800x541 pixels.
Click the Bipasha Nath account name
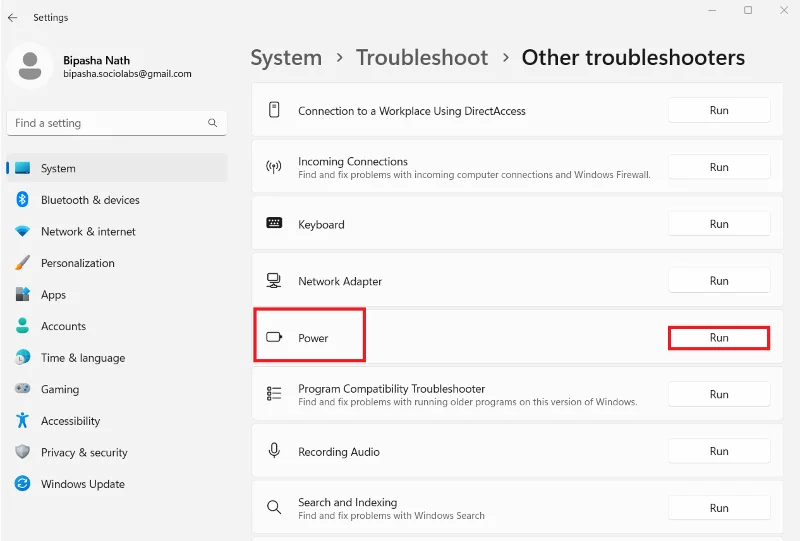(x=96, y=60)
